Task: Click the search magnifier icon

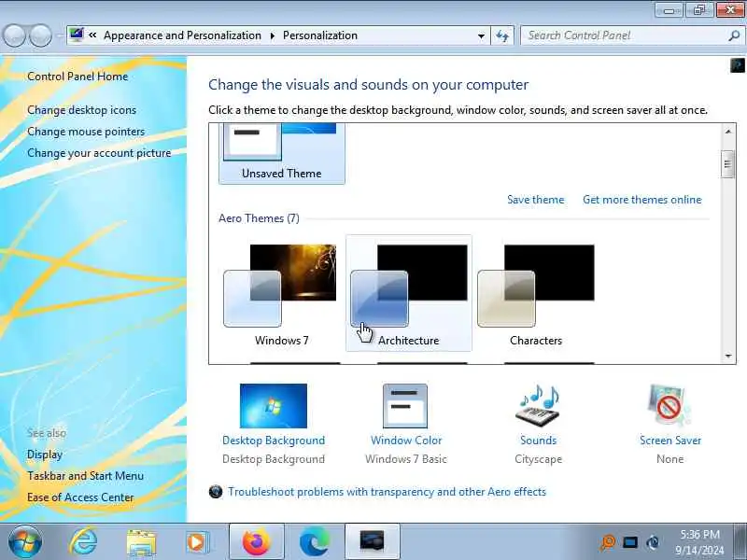Action: (x=734, y=35)
